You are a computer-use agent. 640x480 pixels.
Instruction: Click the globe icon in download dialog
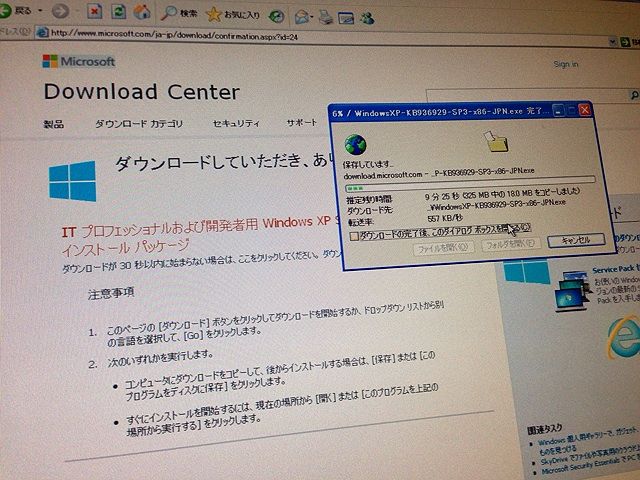(355, 144)
